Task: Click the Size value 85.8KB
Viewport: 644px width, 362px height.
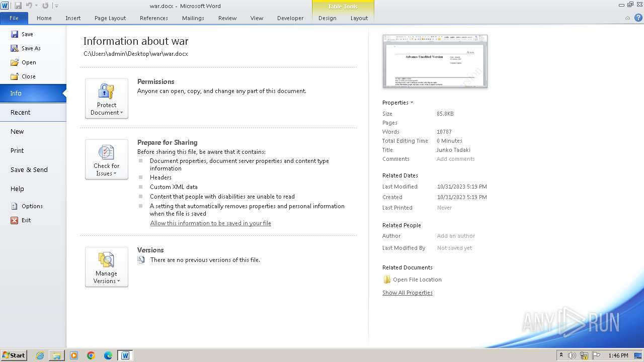Action: (445, 114)
